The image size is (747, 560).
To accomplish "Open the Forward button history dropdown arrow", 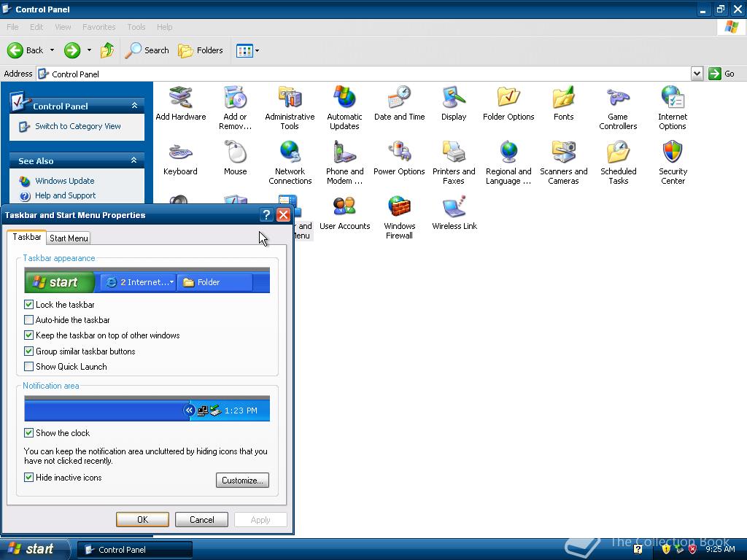I will coord(89,50).
